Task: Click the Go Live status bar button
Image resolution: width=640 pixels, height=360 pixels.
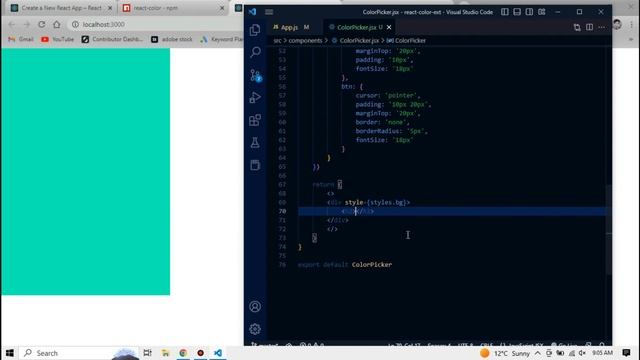Action: pos(564,344)
